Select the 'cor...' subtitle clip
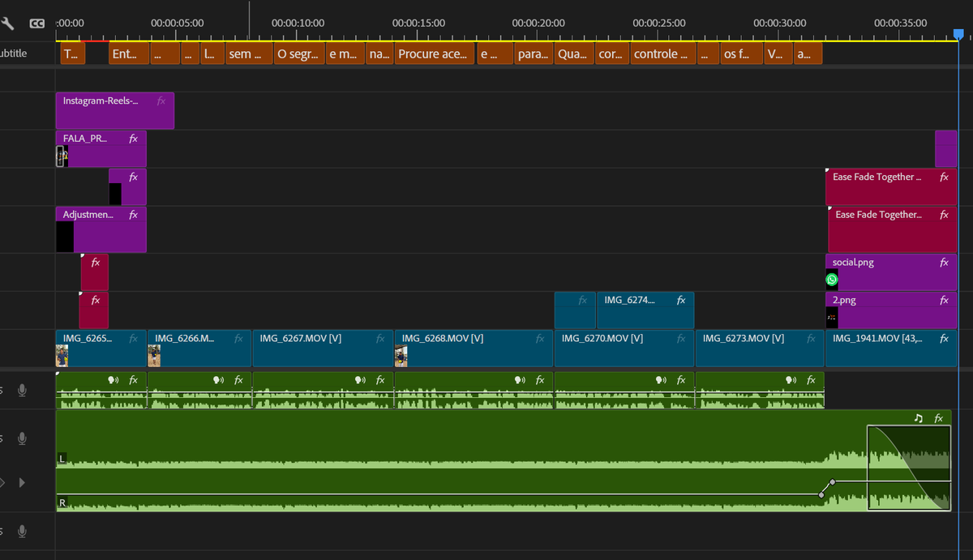Viewport: 973px width, 560px height. [612, 53]
